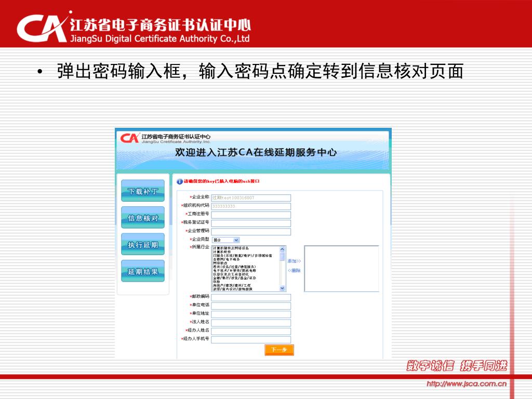Select 互联网/电子商务 in industry list
Image resolution: width=532 pixels, height=399 pixels.
click(x=225, y=259)
